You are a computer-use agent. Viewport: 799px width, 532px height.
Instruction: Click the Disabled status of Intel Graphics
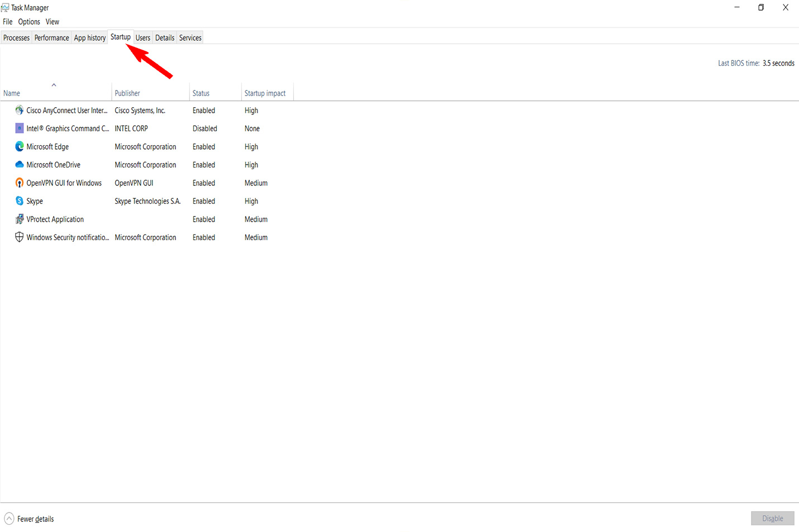click(x=205, y=128)
